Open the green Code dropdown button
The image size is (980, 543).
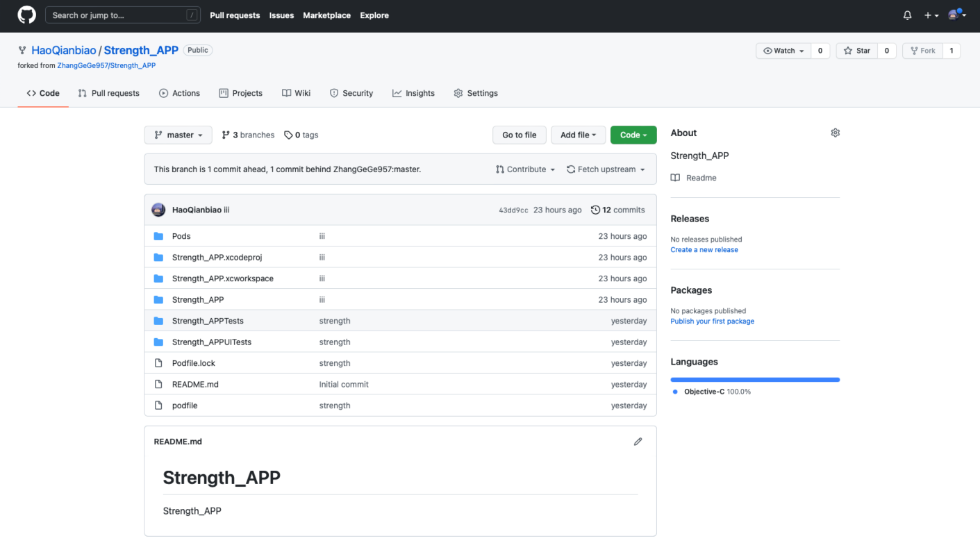pyautogui.click(x=633, y=135)
